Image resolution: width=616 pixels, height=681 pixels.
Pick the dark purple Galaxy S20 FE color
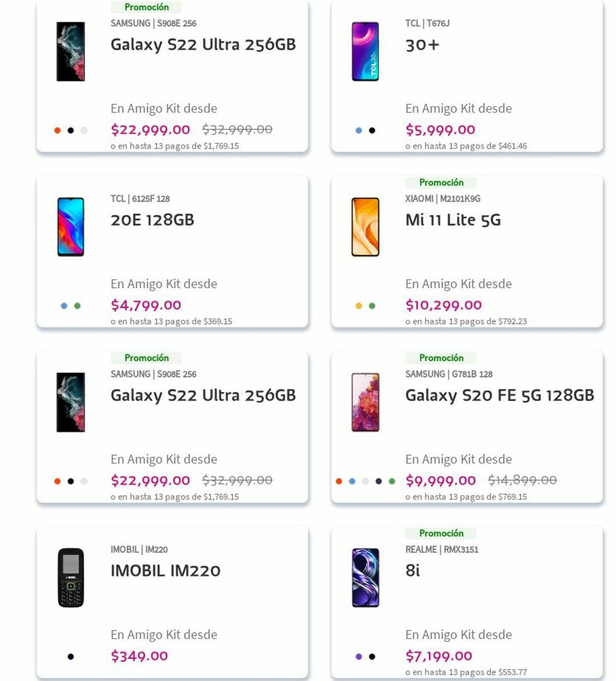coord(378,481)
